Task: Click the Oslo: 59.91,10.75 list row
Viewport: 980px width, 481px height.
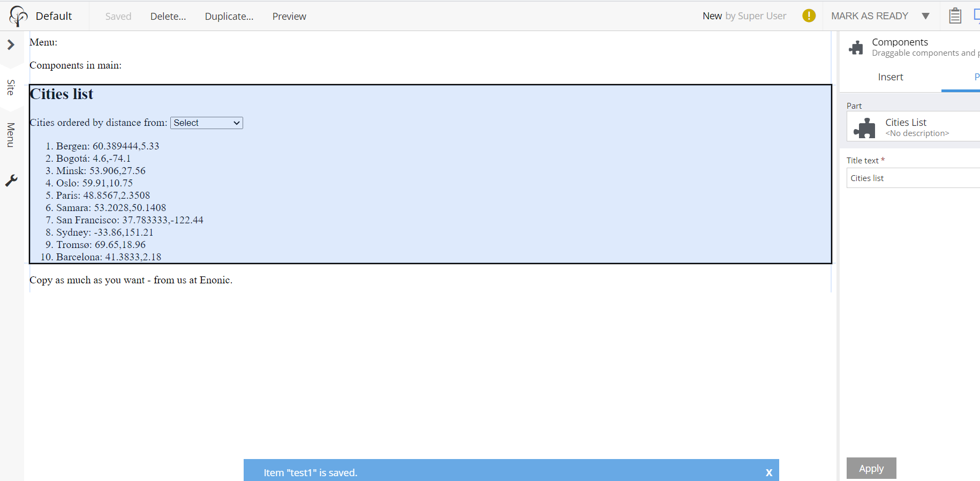Action: [x=94, y=183]
